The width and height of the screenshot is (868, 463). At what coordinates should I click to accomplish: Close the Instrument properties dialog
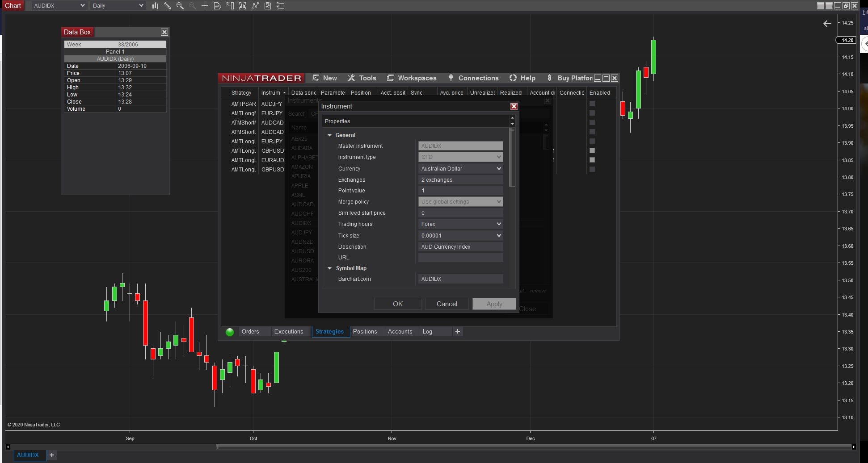point(514,106)
